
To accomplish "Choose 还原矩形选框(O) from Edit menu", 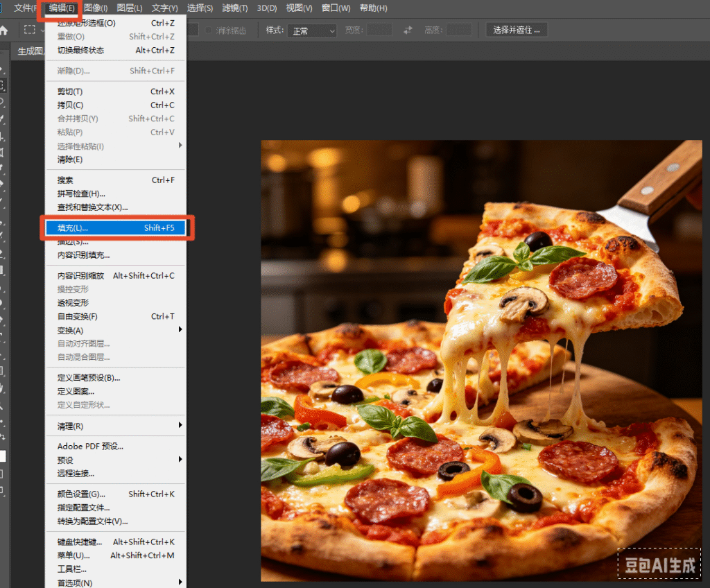I will click(x=116, y=23).
